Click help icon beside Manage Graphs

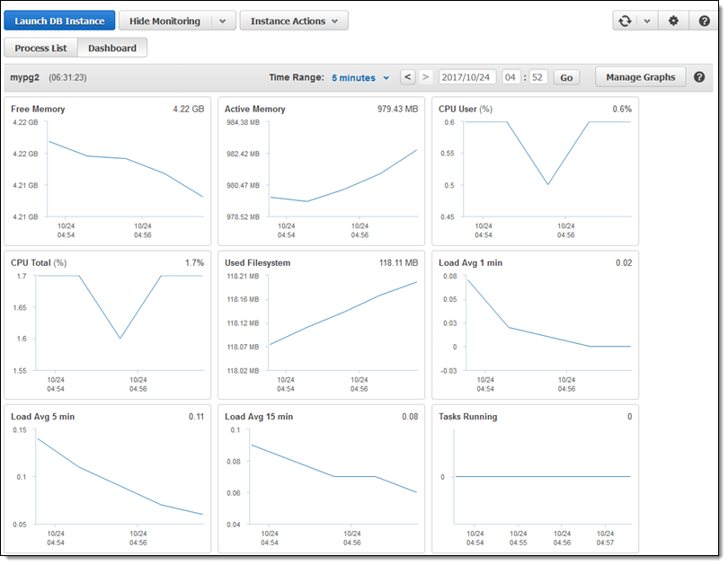click(x=699, y=77)
